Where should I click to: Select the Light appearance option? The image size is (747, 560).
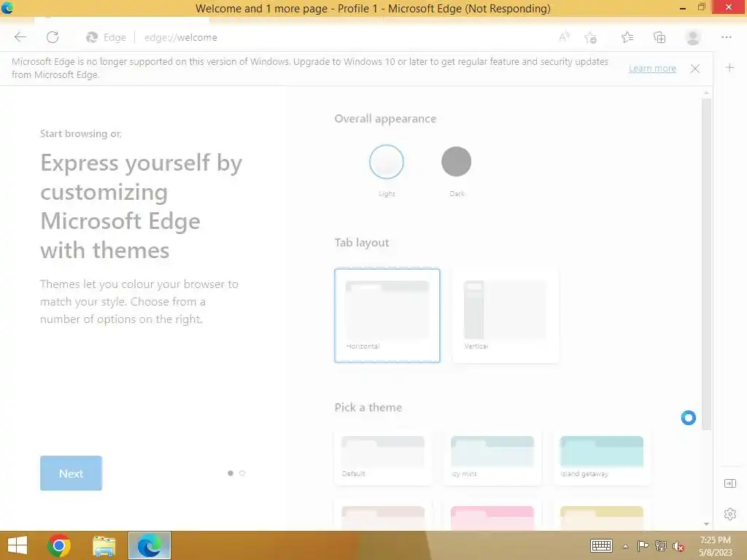click(387, 162)
